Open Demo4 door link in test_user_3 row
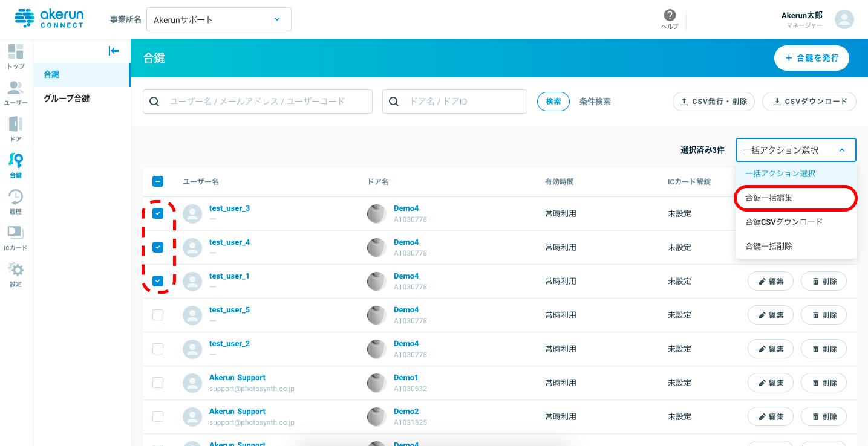Image resolution: width=868 pixels, height=446 pixels. (406, 208)
